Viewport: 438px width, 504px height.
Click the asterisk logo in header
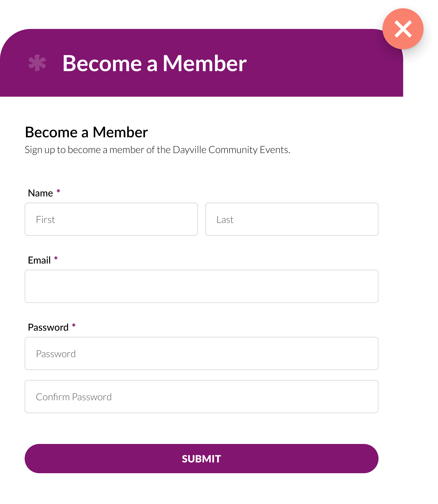tap(37, 63)
